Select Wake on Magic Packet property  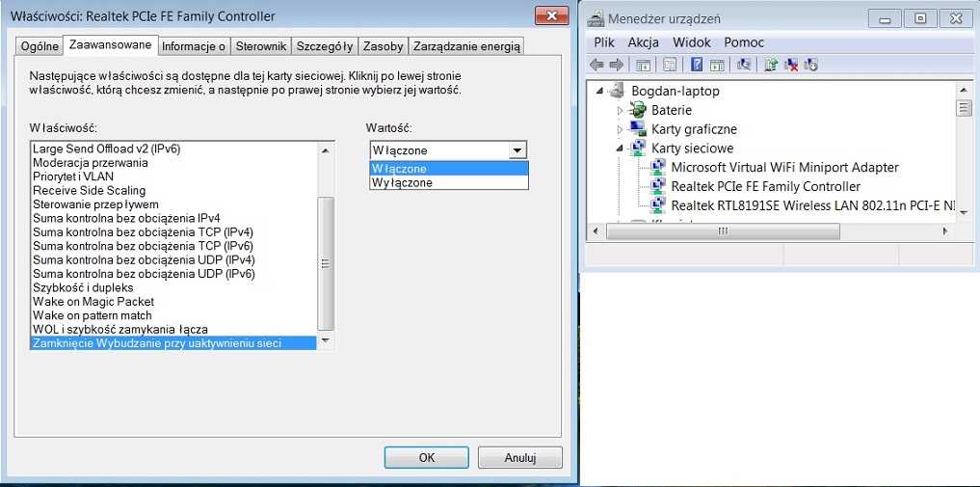coord(173,301)
